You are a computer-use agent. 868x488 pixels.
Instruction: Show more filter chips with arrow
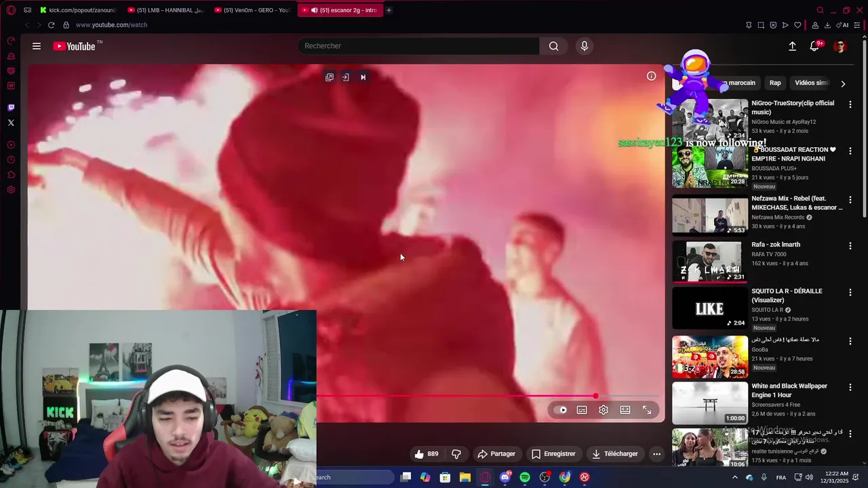[843, 83]
